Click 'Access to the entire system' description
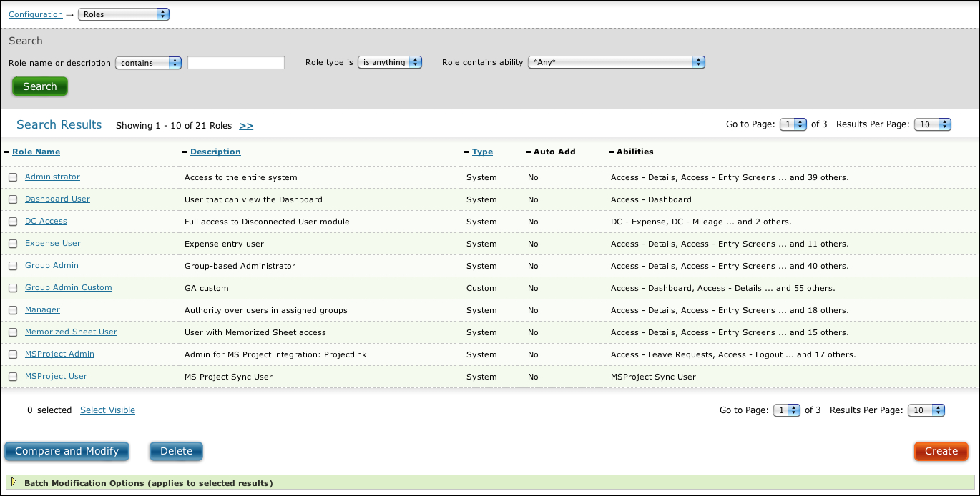Image resolution: width=980 pixels, height=496 pixels. (x=241, y=177)
